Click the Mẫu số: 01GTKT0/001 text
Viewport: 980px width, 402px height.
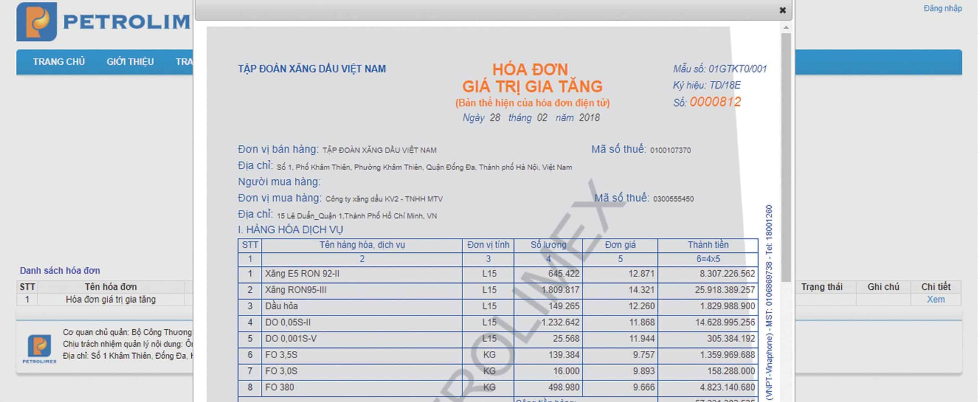(x=720, y=69)
